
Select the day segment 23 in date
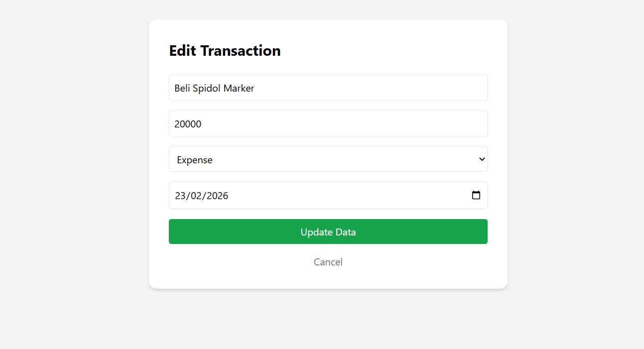(180, 196)
